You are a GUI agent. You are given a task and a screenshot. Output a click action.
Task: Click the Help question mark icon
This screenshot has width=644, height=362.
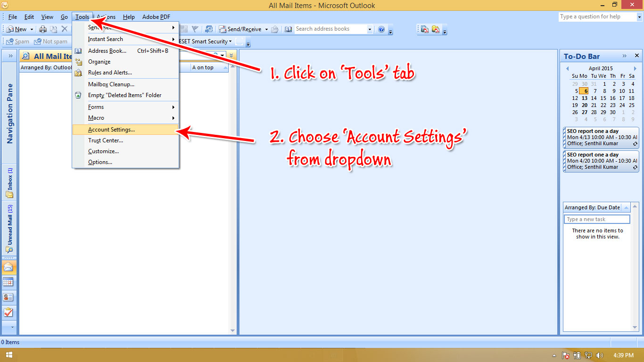click(381, 29)
